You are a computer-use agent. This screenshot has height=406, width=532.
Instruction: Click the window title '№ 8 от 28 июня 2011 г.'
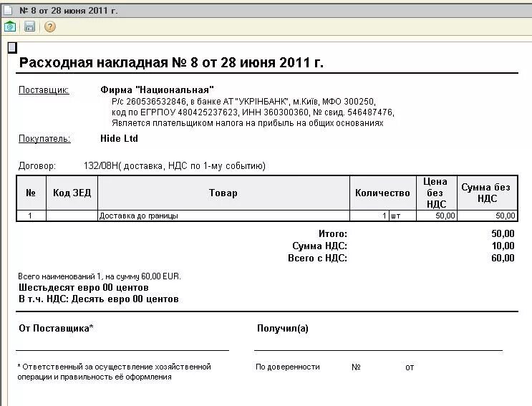click(68, 11)
